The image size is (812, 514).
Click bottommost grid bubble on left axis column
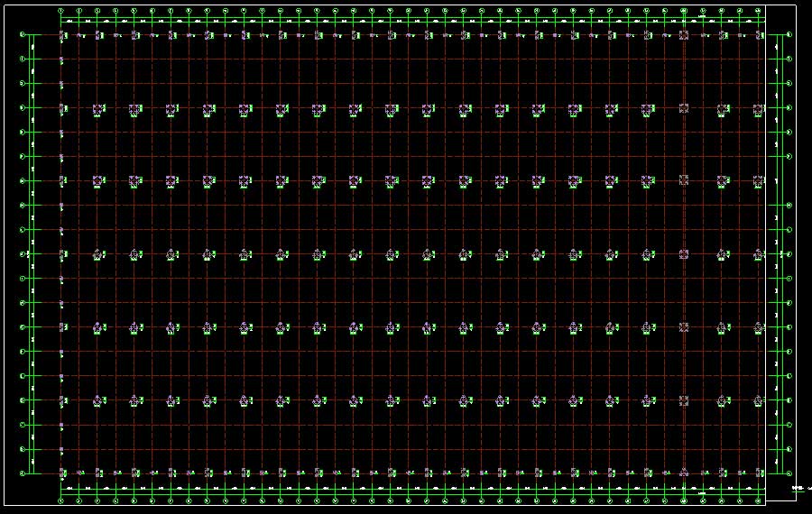tap(23, 473)
